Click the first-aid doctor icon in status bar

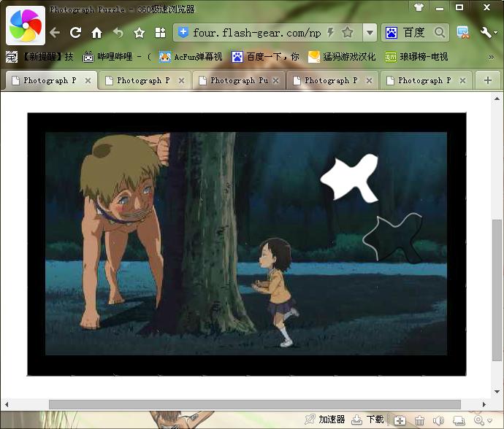click(x=400, y=420)
